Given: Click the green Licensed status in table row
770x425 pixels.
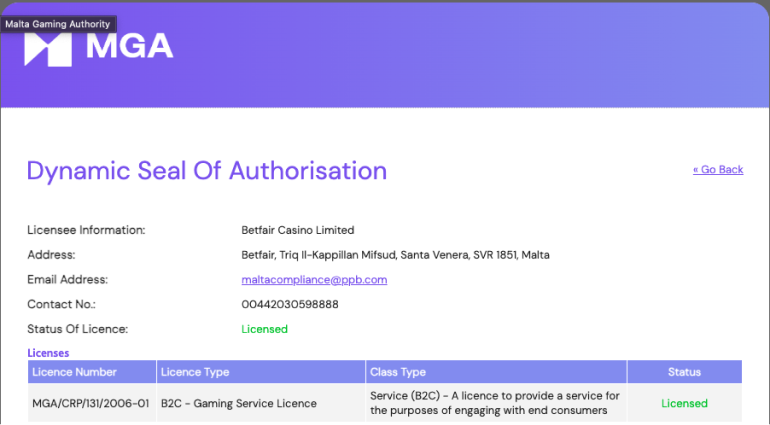Looking at the screenshot, I should click(x=684, y=404).
